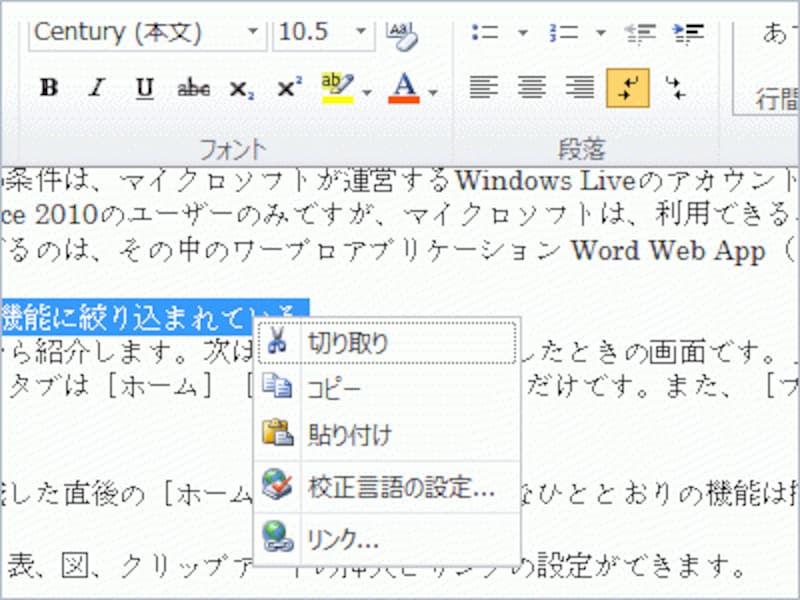Image resolution: width=800 pixels, height=600 pixels.
Task: Apply bulleted list
Action: pos(485,33)
